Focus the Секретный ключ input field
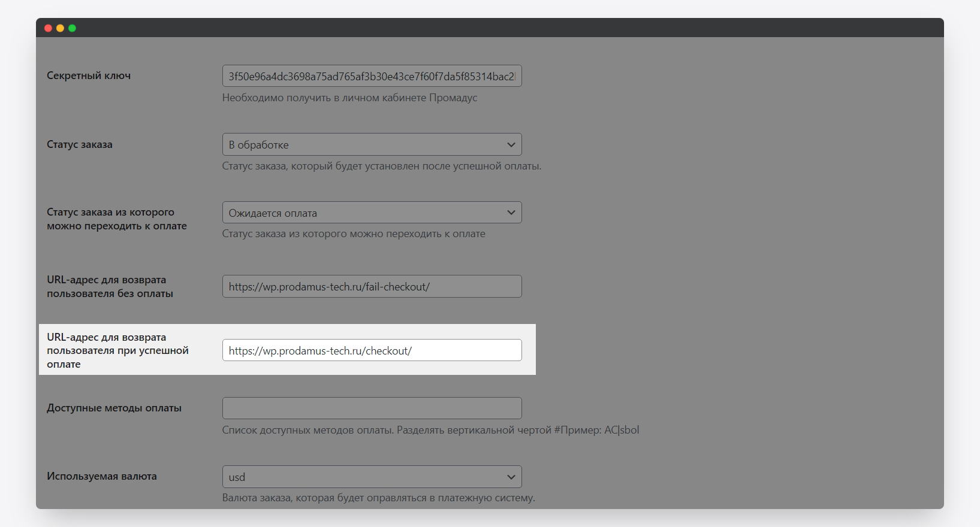Screen dimensions: 980x527 [x=372, y=76]
